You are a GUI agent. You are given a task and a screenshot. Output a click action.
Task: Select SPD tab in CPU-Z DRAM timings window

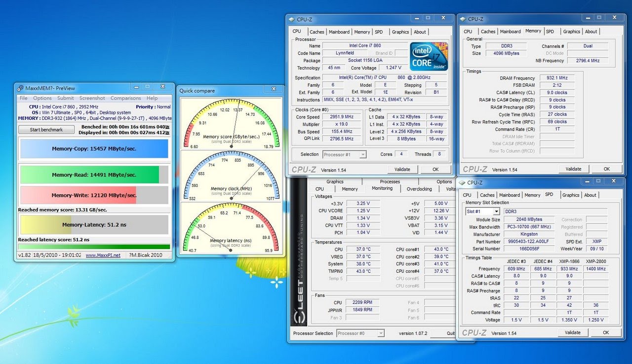tap(550, 32)
